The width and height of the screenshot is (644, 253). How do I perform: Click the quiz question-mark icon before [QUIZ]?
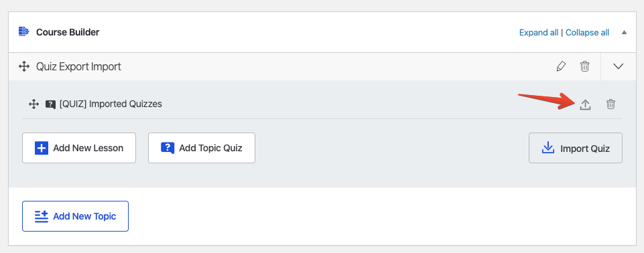point(50,104)
